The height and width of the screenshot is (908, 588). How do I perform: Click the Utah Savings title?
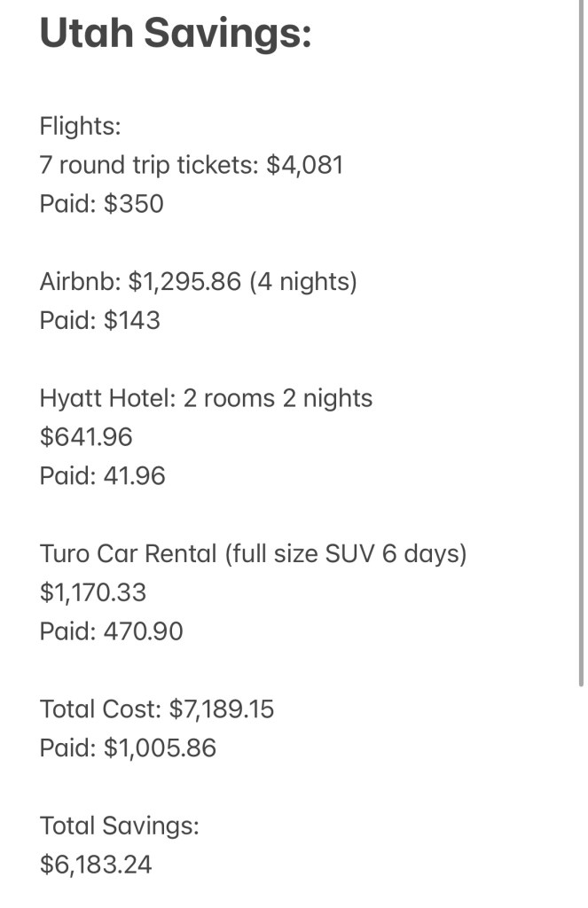pos(175,34)
